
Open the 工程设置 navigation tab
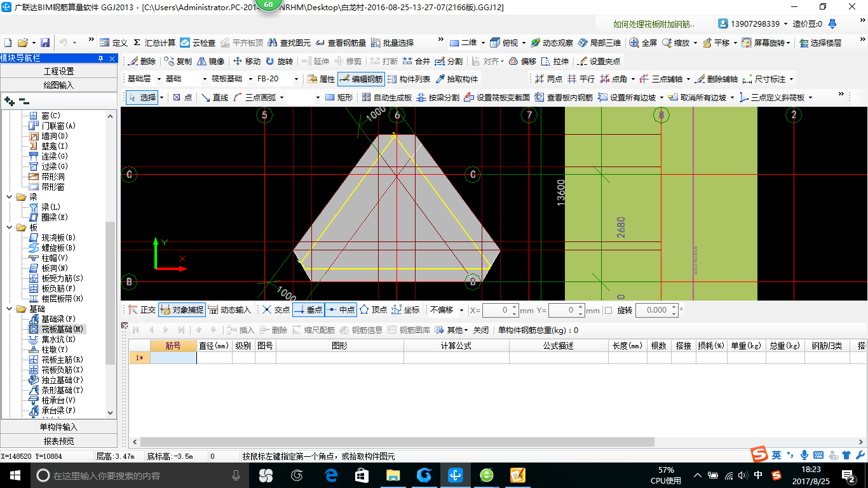click(x=58, y=71)
